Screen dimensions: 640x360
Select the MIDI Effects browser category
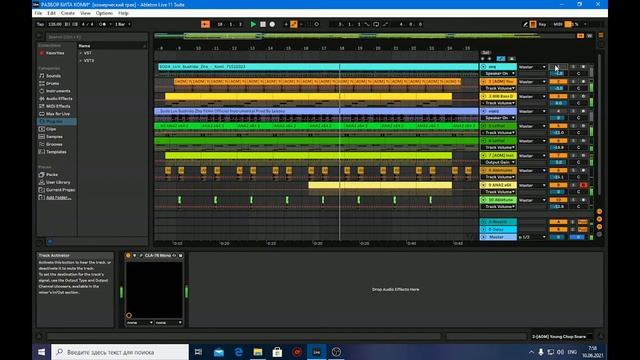tap(58, 106)
